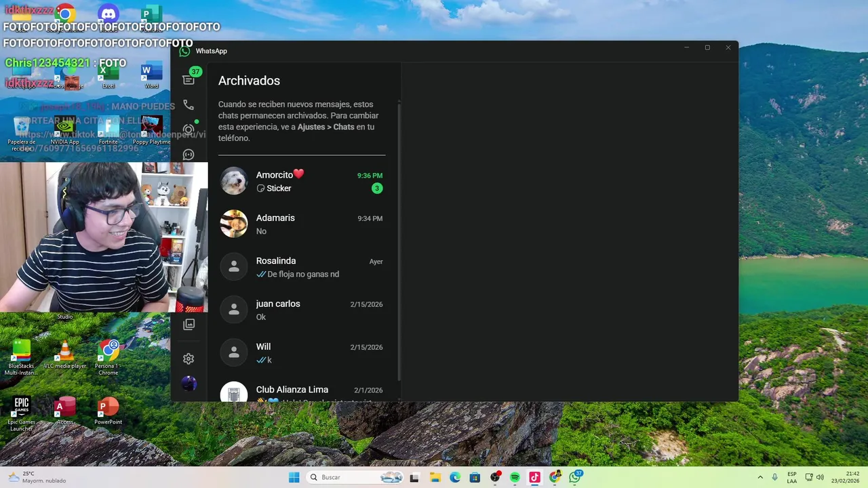Screen dimensions: 868x488
Task: Open the Status updates icon in WhatsApp
Action: 189,129
